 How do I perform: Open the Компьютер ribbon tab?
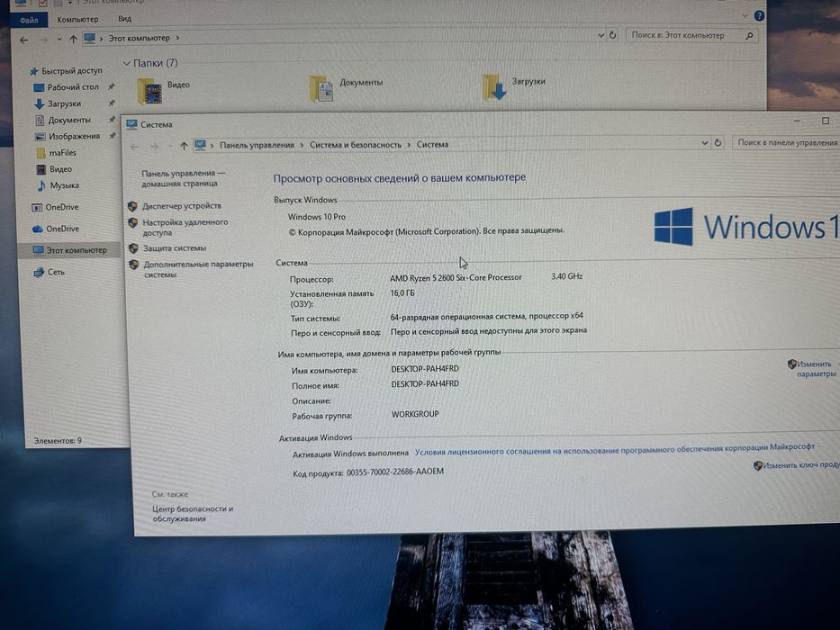[x=77, y=19]
